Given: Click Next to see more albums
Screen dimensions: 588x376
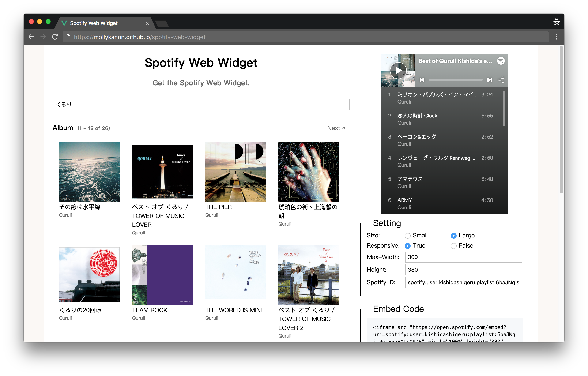Looking at the screenshot, I should click(x=336, y=128).
